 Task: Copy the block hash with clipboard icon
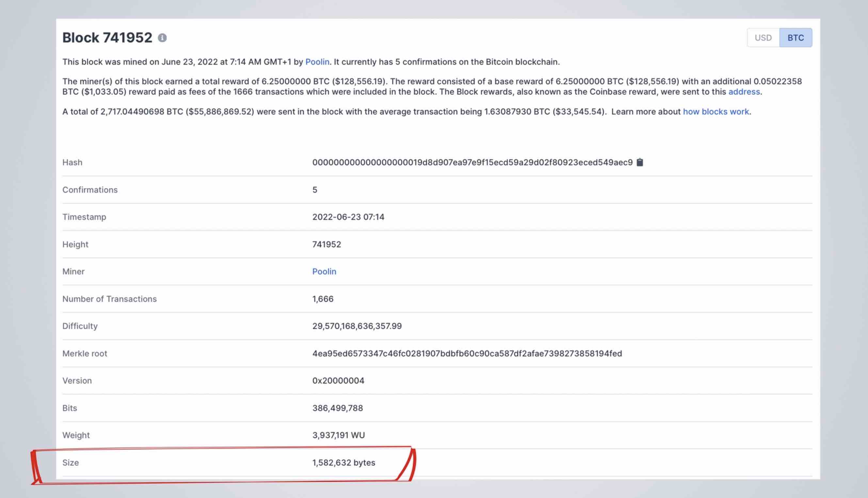click(640, 162)
